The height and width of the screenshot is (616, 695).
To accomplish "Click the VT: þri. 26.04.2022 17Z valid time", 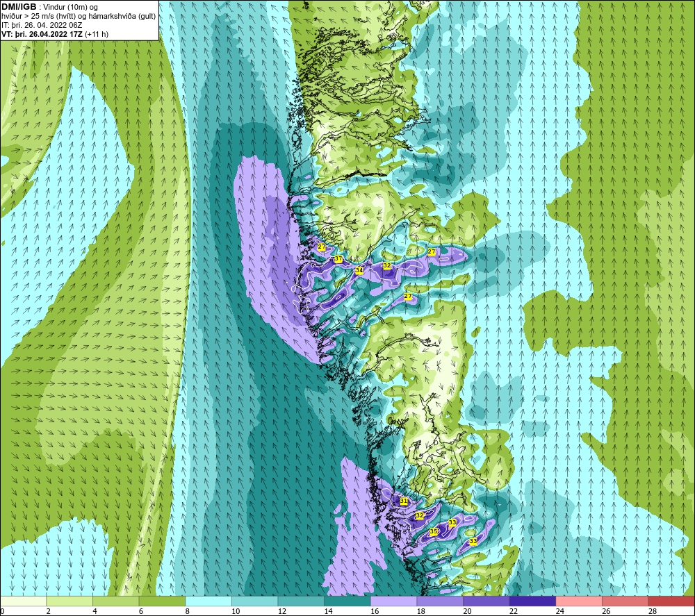I will [42, 34].
